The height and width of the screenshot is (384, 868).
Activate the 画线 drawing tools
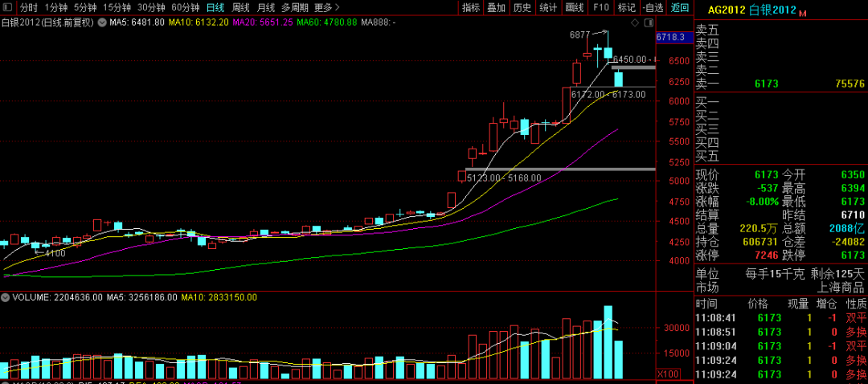[x=575, y=8]
